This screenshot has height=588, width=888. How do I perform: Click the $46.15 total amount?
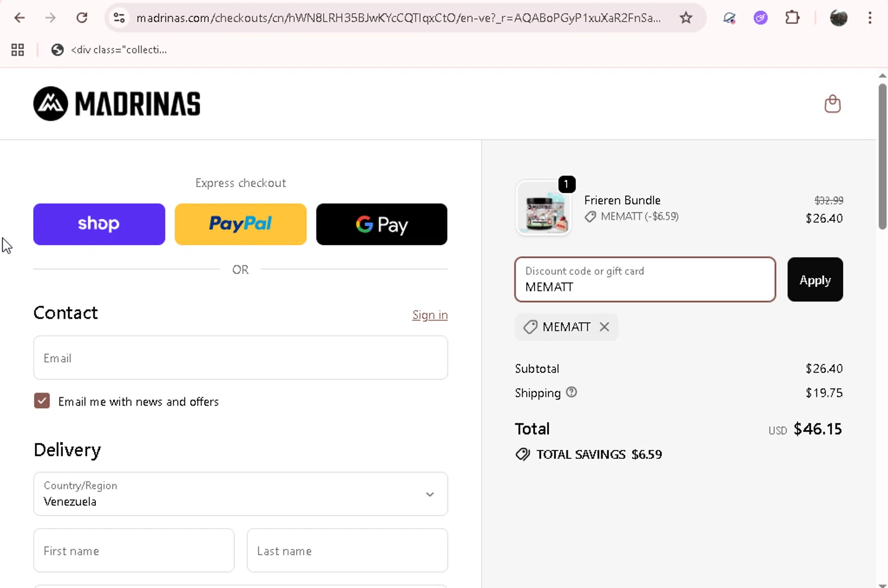click(x=818, y=429)
